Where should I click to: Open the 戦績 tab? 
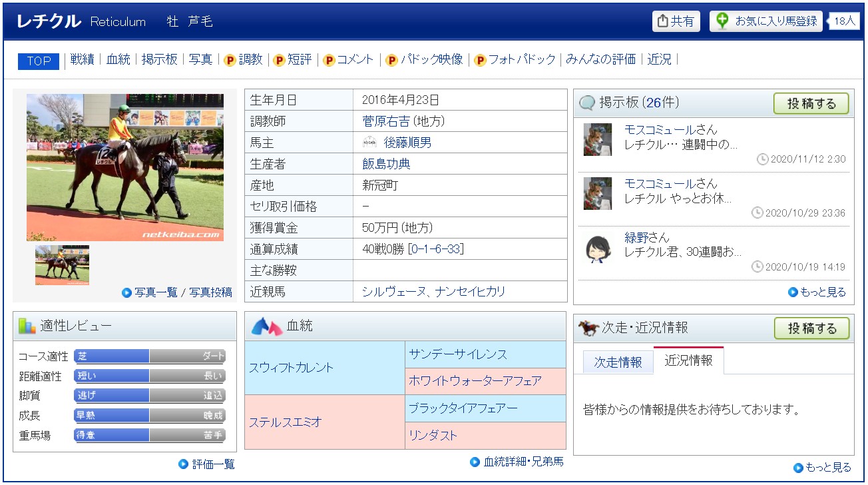point(83,59)
